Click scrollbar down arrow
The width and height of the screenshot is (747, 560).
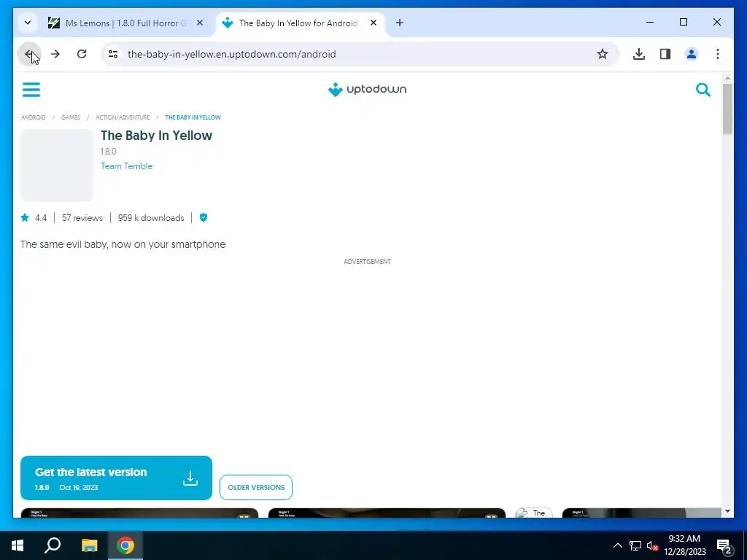(x=727, y=511)
